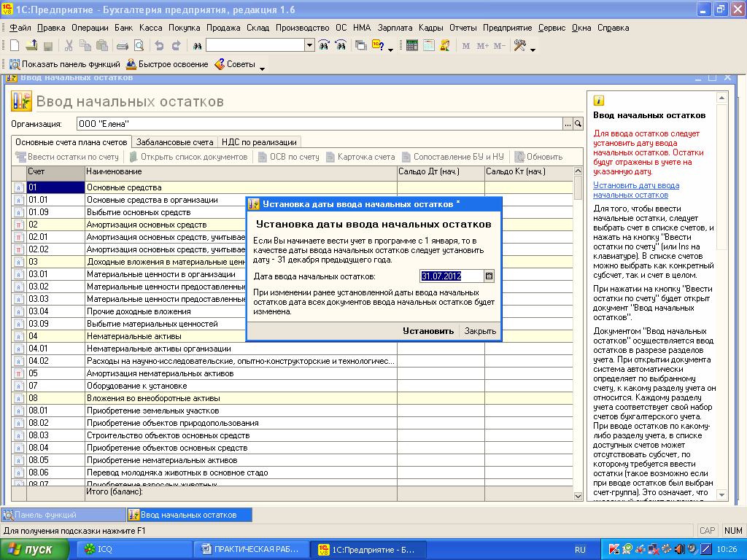Click Показать панель функций

[x=65, y=64]
